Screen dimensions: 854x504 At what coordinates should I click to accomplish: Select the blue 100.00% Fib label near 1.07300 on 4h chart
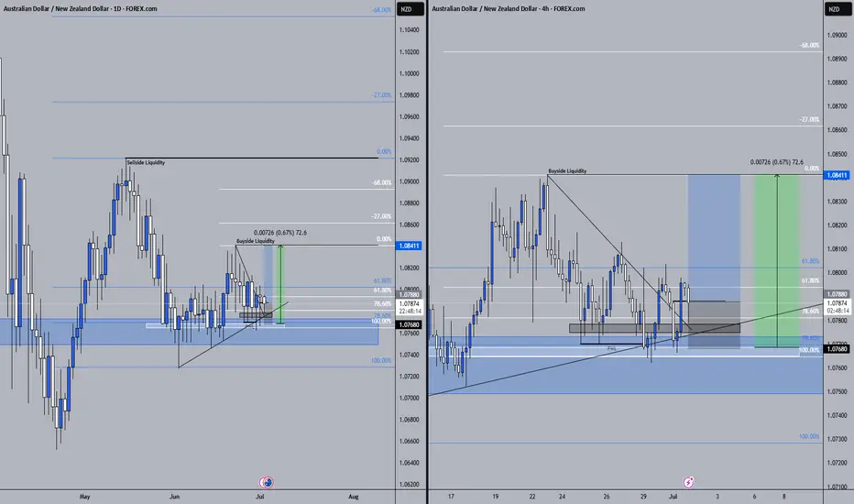[809, 436]
